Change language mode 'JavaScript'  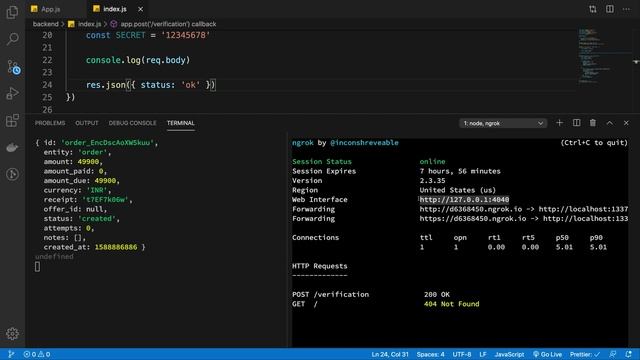(509, 354)
